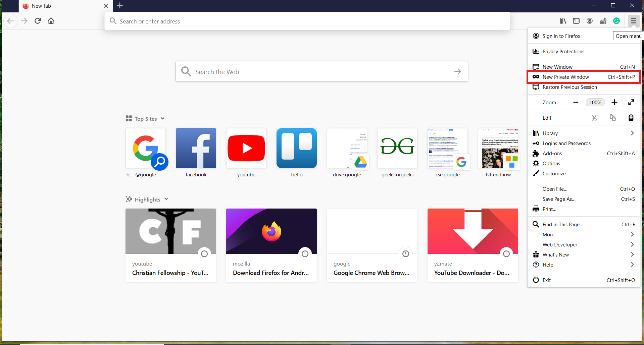Exit Firefox from menu
Screen dimensions: 644x345
584,280
